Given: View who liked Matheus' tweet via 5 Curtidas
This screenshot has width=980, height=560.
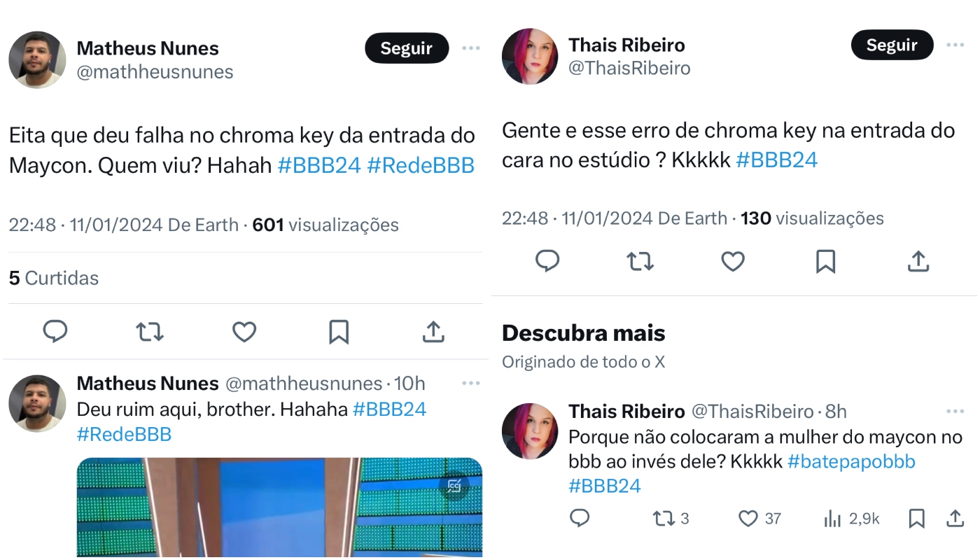Looking at the screenshot, I should click(54, 278).
